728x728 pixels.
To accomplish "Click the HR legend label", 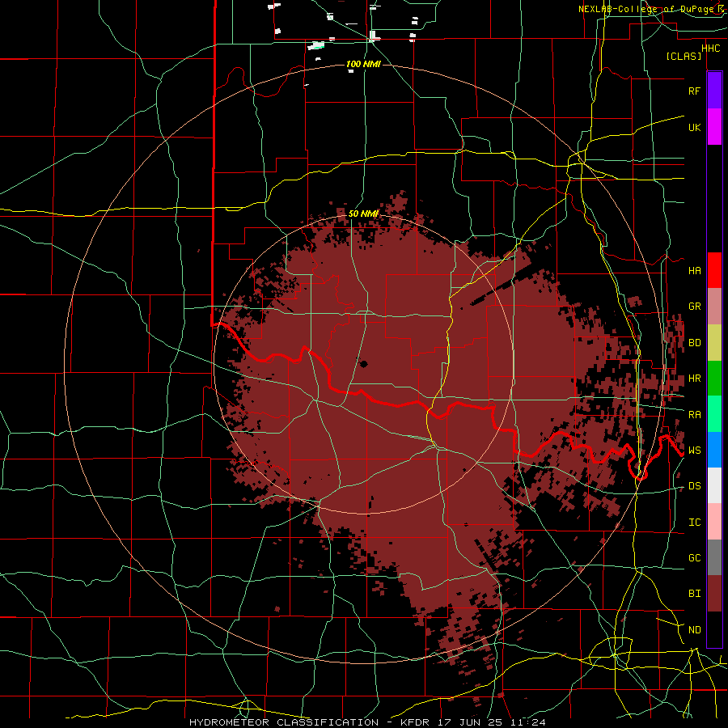I will (694, 379).
